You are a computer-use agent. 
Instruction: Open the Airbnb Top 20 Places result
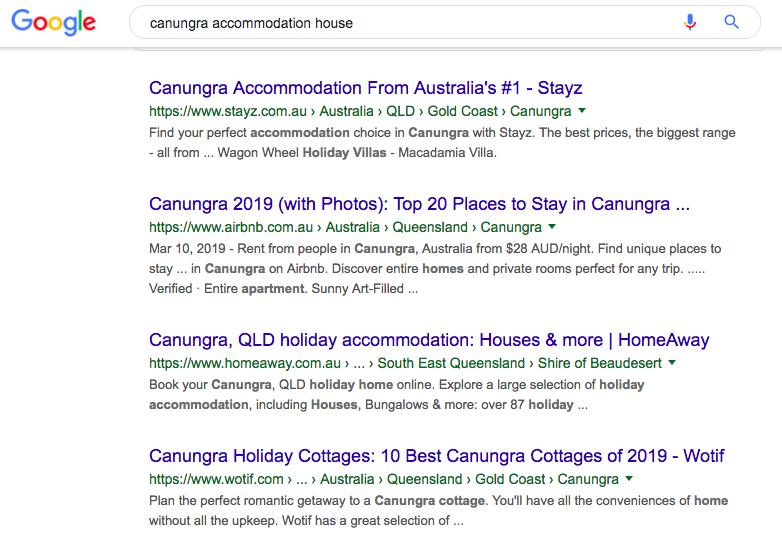point(419,204)
